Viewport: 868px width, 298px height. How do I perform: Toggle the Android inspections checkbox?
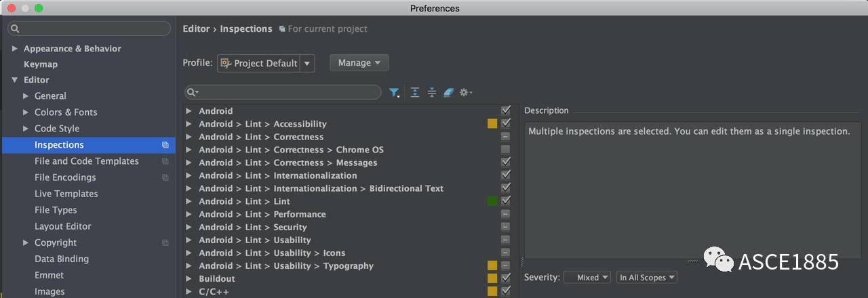[506, 110]
